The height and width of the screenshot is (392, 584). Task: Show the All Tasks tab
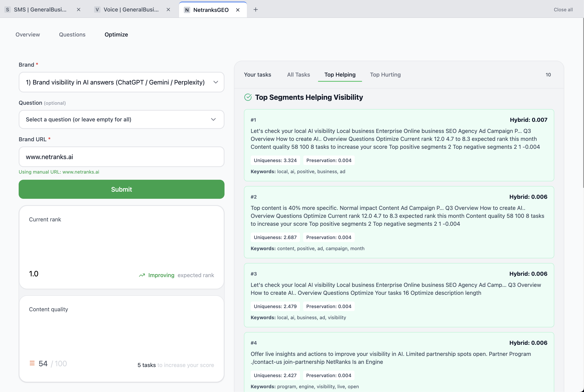tap(298, 75)
